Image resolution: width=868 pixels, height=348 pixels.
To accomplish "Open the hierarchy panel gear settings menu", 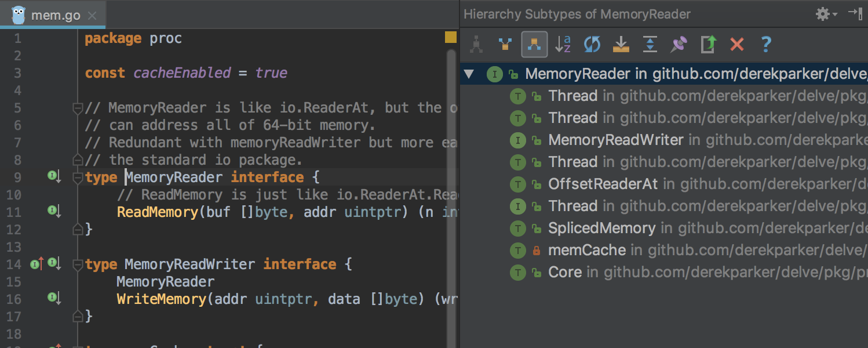I will (x=825, y=14).
